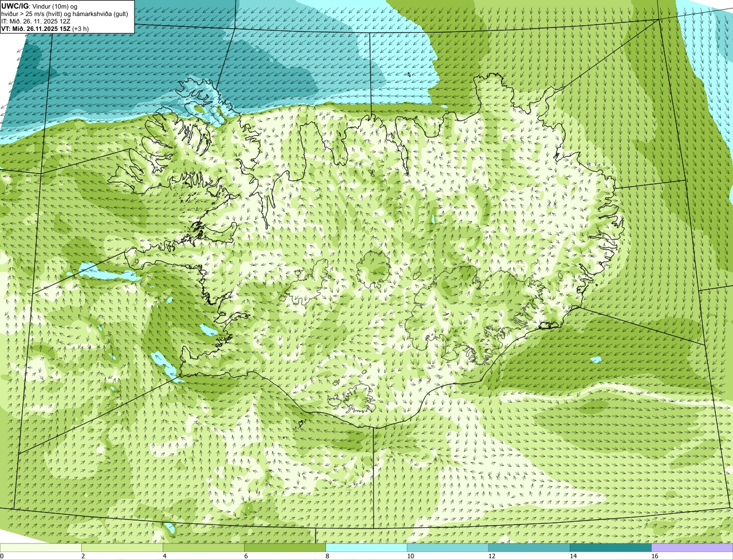The height and width of the screenshot is (560, 733).
Task: Click the legend scale label "16"
Action: (x=655, y=556)
